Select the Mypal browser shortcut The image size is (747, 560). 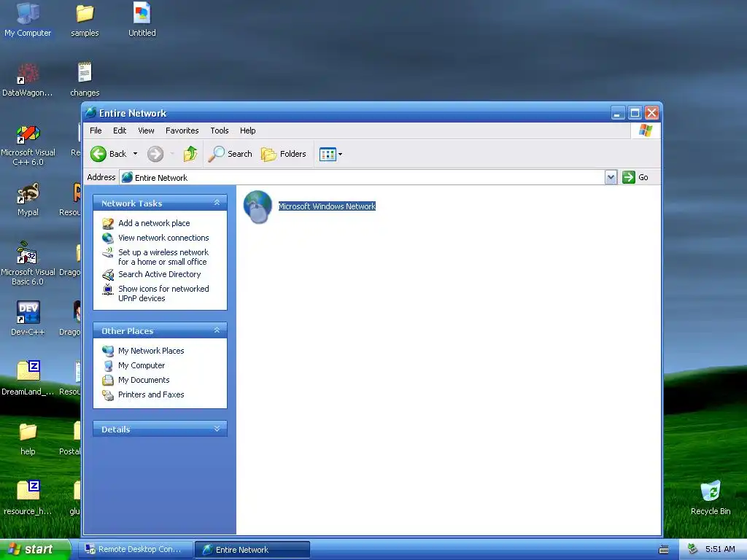tap(28, 200)
